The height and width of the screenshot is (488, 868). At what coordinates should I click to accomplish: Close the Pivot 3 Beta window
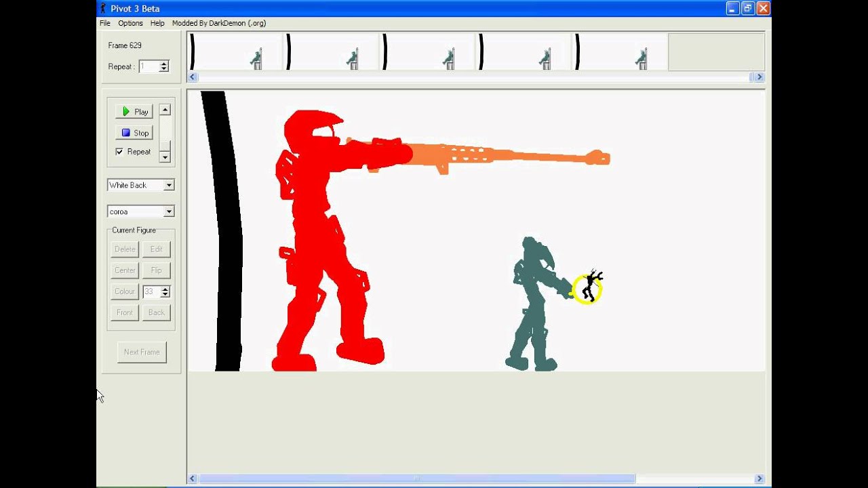763,8
